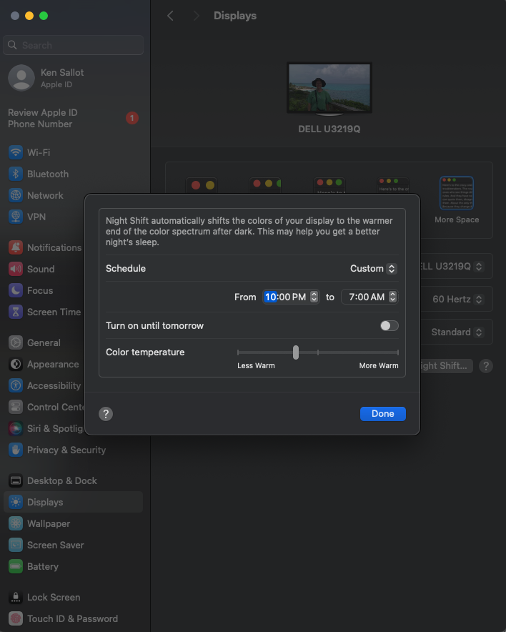Open Siri & Spotlight icon
The height and width of the screenshot is (632, 506).
tap(16, 428)
